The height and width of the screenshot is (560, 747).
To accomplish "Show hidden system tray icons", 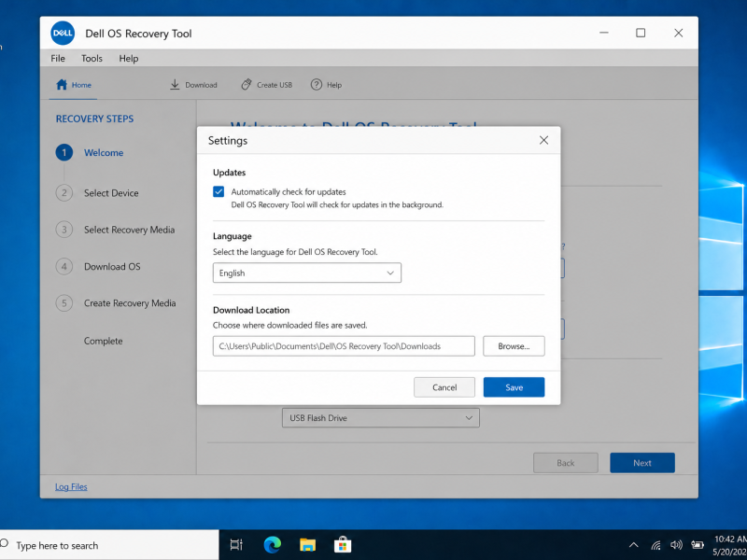I will pos(634,545).
